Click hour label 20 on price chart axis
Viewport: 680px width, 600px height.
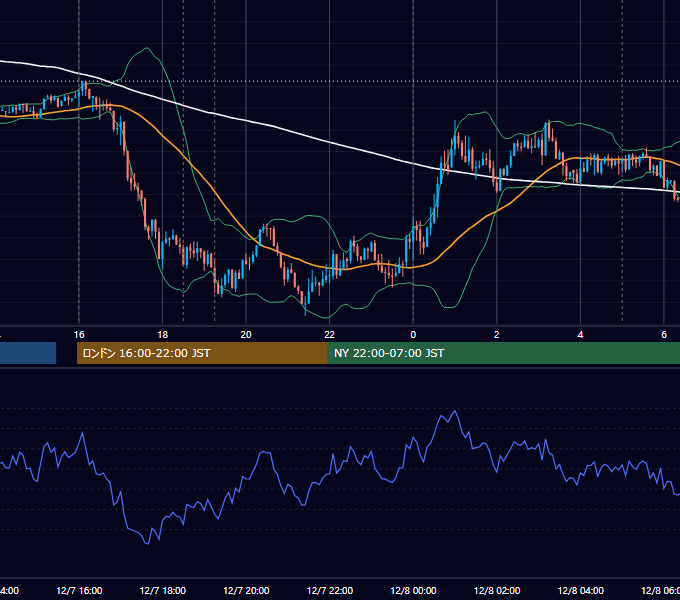point(246,335)
